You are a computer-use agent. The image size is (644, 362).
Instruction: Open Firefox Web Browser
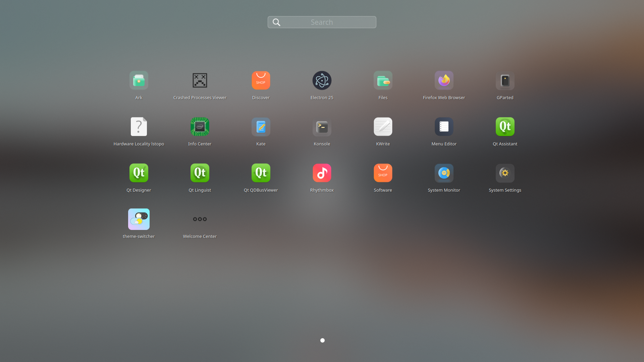coord(444,80)
